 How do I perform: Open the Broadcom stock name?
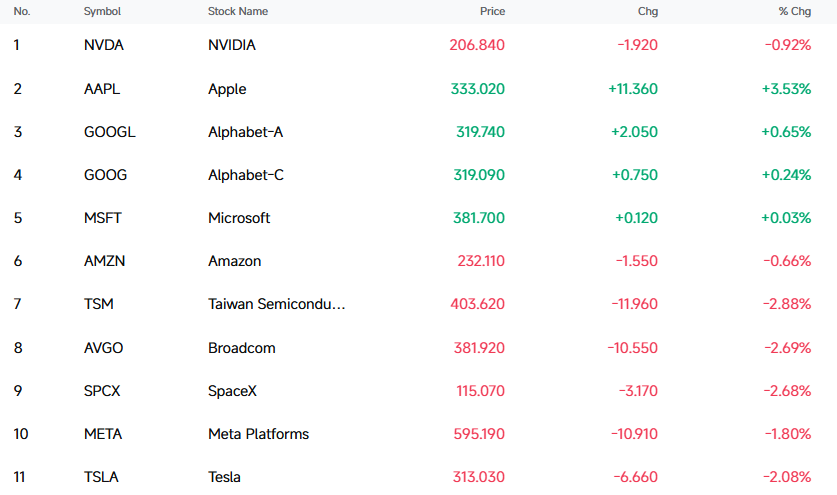pos(241,348)
